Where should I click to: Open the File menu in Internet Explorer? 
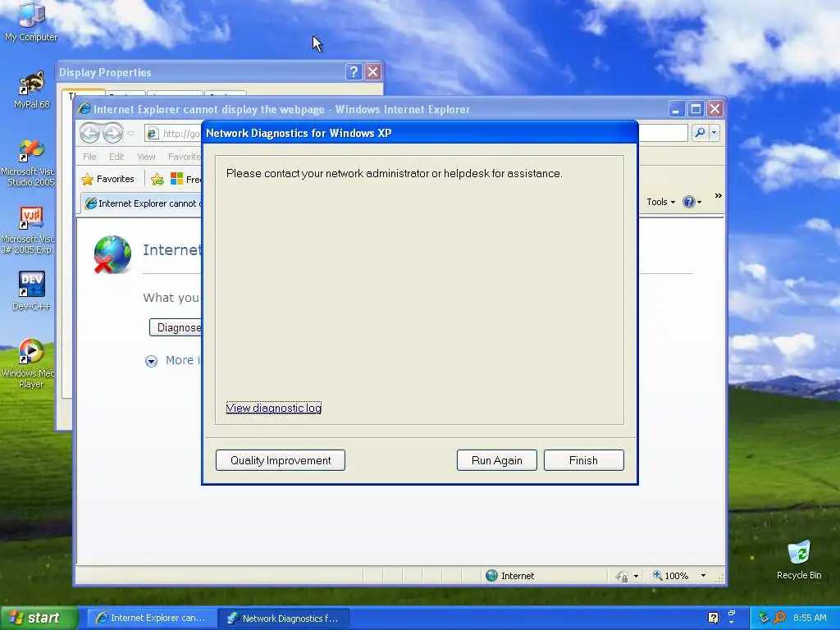pos(89,157)
